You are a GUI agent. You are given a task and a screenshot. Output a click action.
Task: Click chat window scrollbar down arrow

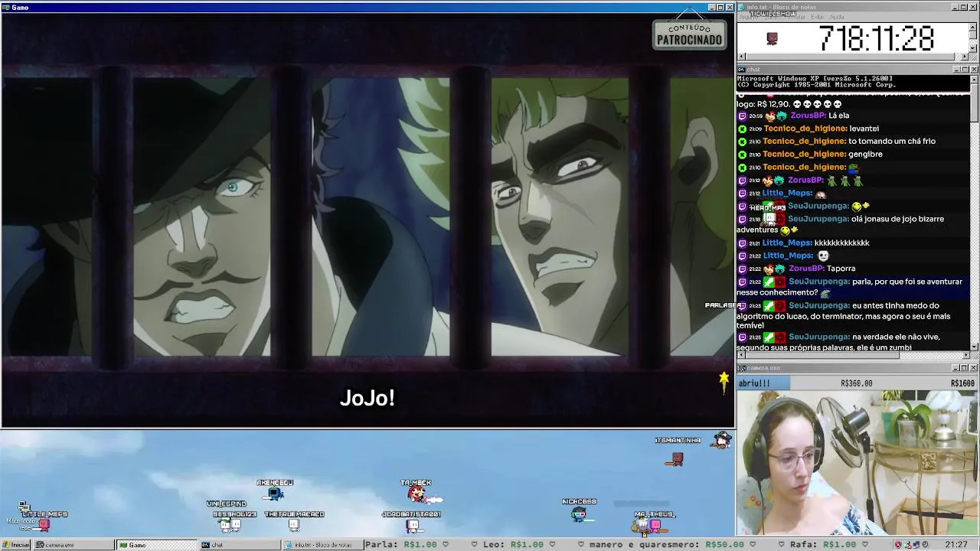pyautogui.click(x=974, y=347)
